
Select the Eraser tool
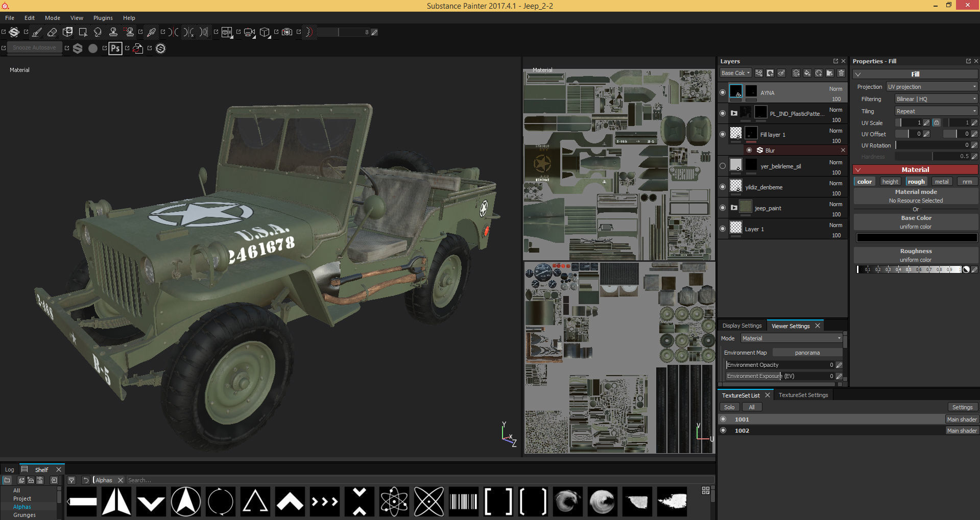click(x=52, y=32)
